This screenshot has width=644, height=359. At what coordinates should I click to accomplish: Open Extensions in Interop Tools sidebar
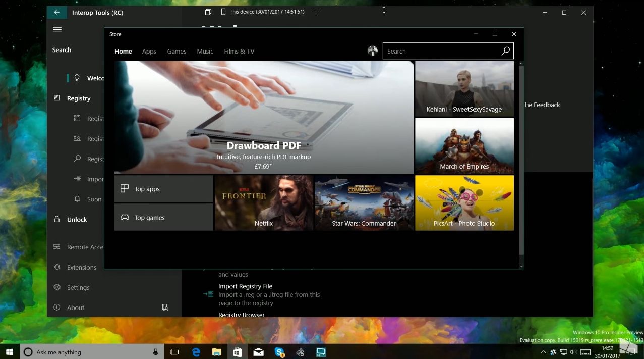click(x=75, y=268)
